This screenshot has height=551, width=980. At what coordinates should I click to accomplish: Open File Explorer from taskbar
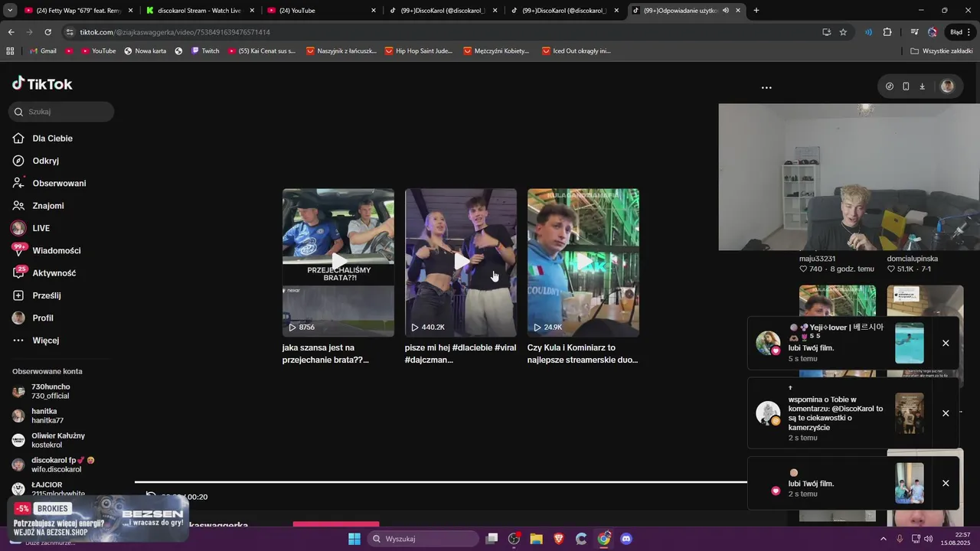[536, 539]
